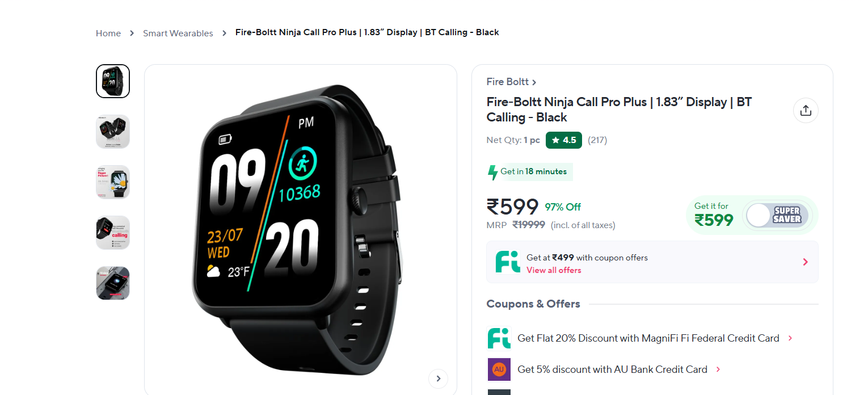Viewport: 868px width, 395px height.
Task: Click the Fi Federal card offer logo
Action: tap(499, 338)
